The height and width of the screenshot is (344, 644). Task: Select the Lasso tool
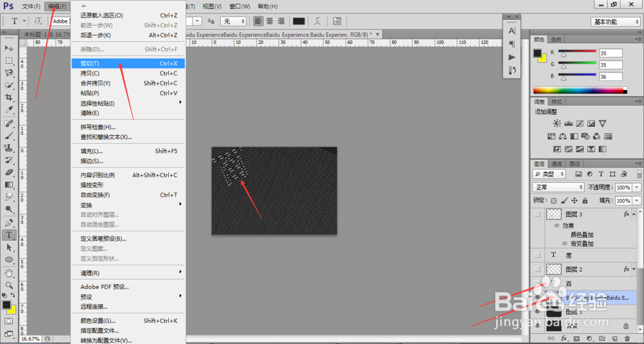tap(9, 73)
